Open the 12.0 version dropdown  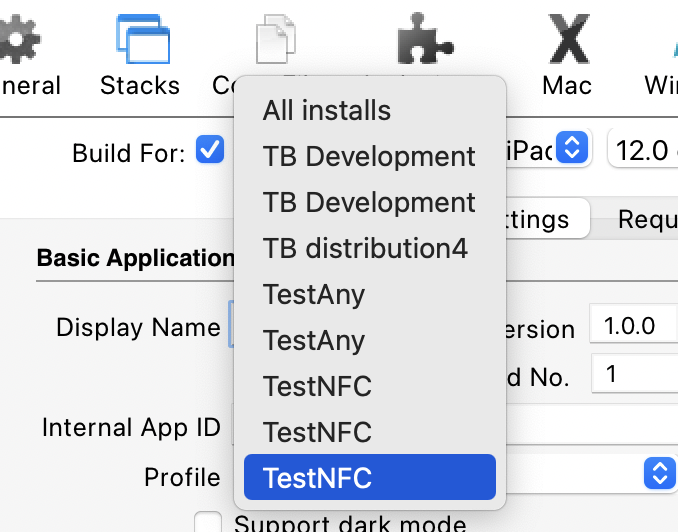click(x=642, y=150)
